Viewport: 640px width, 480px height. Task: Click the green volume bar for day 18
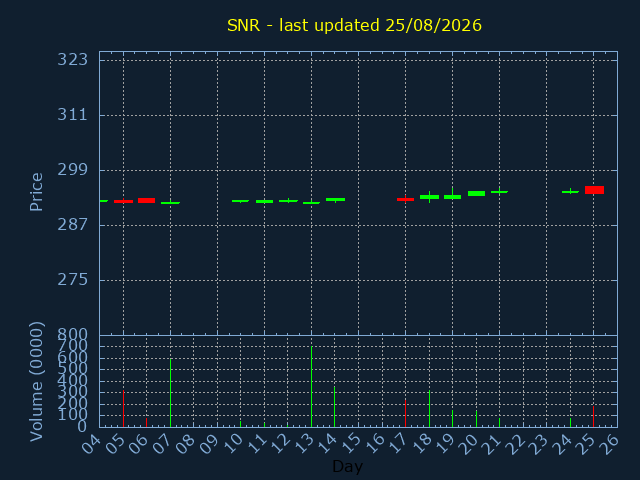(429, 409)
